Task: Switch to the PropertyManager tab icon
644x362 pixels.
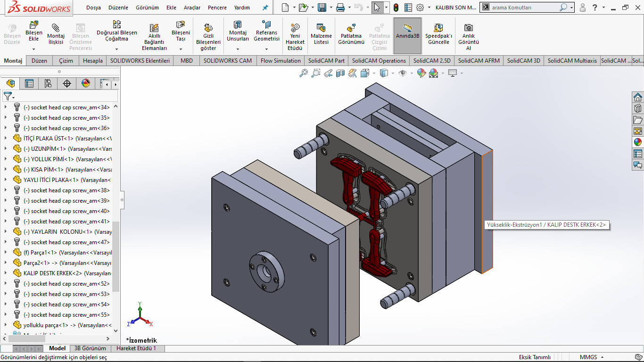Action: (x=29, y=83)
